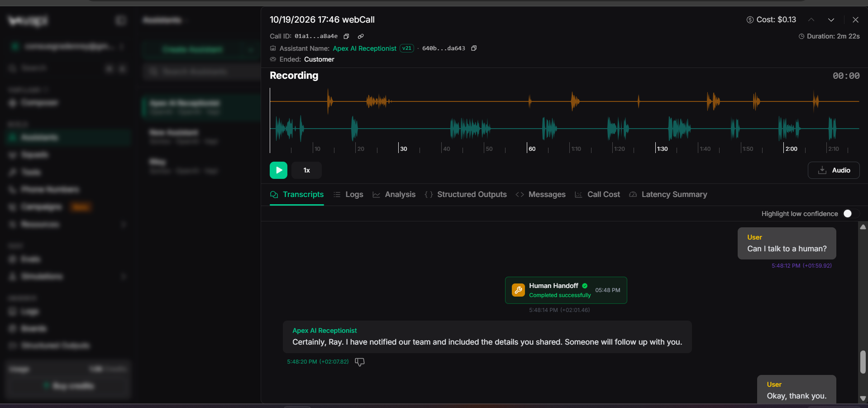Copy the Call ID with copy icon
The width and height of the screenshot is (868, 408).
coord(346,36)
